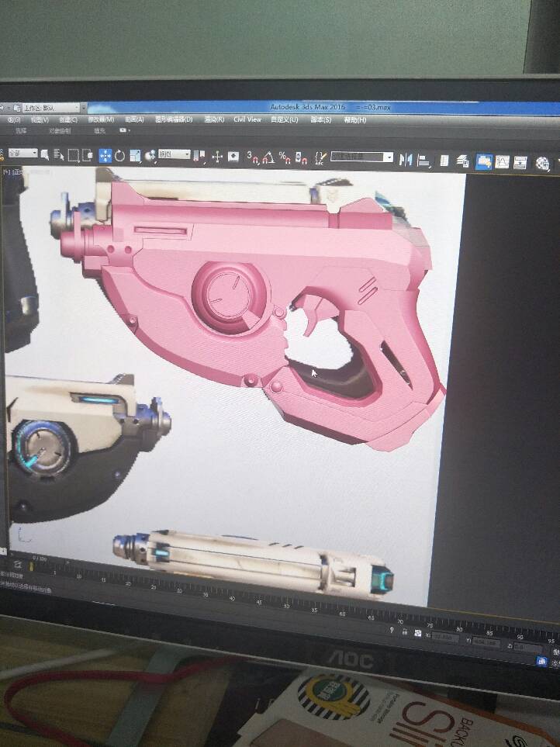Open the Curve Editor icon
Screen dimensions: 560x747
click(502, 162)
